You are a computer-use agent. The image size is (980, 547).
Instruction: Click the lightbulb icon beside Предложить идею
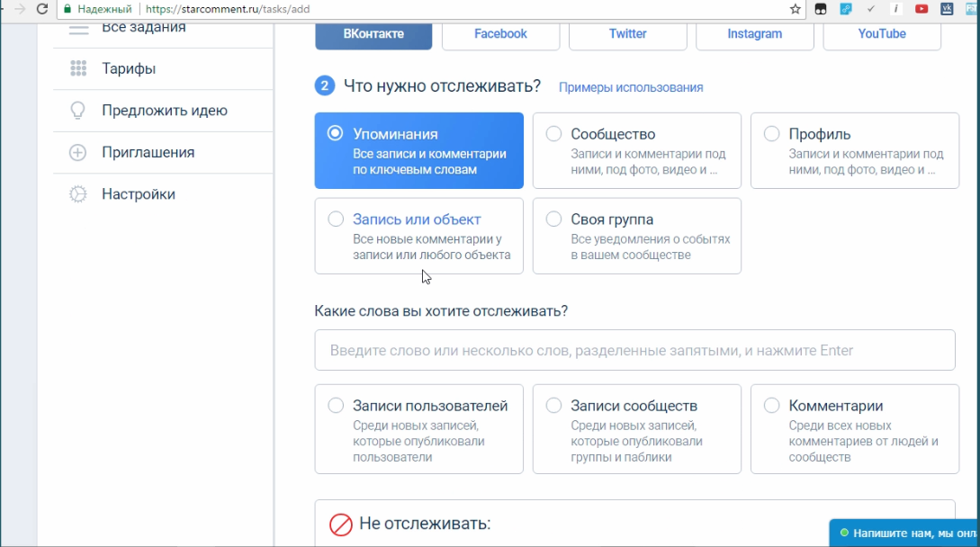tap(76, 110)
